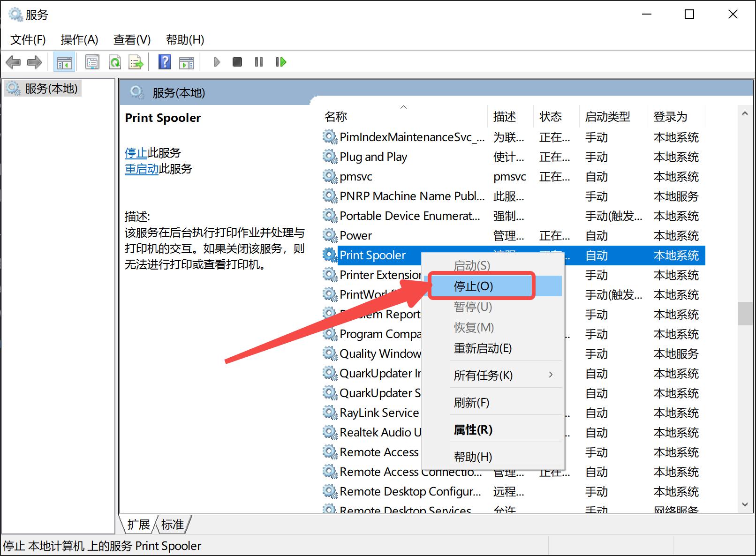756x556 pixels.
Task: Open the 操作(A) menu
Action: (79, 40)
